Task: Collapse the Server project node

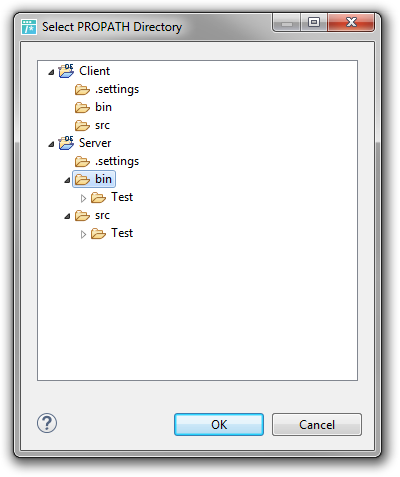Action: [x=51, y=144]
